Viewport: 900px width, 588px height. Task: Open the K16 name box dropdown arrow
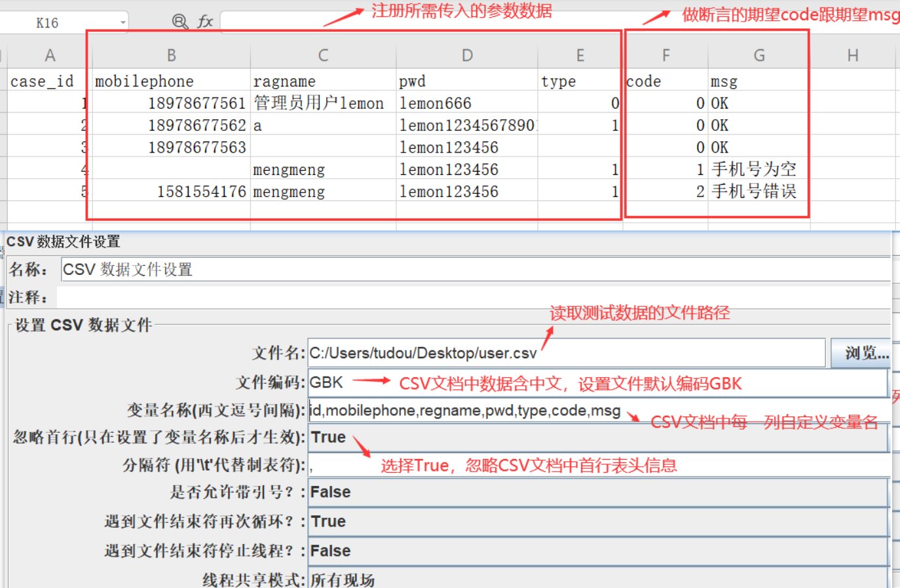point(122,23)
